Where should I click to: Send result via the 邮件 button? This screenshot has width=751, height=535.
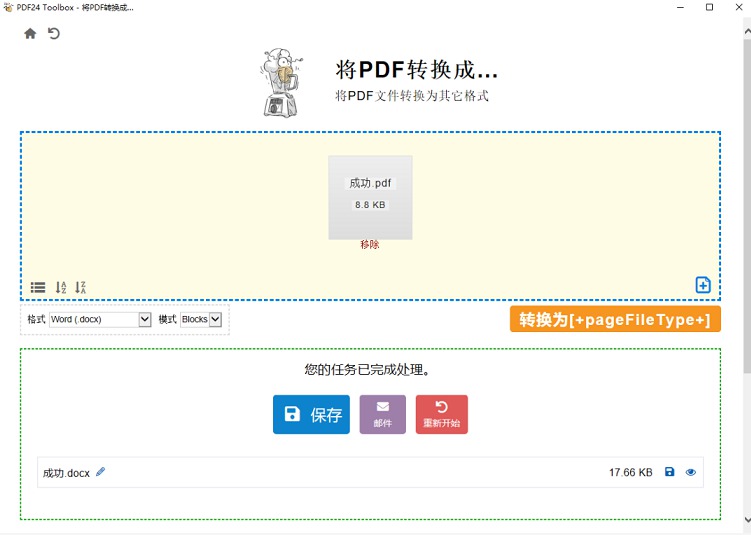pyautogui.click(x=383, y=414)
